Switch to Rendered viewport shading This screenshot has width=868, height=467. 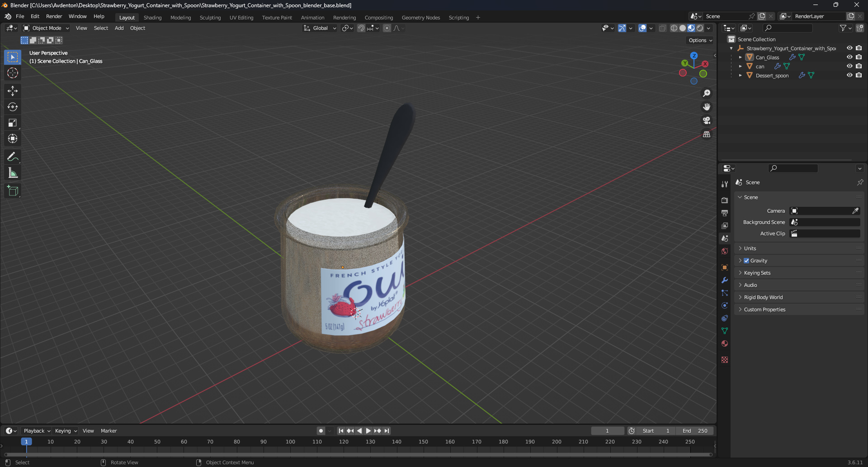coord(700,28)
